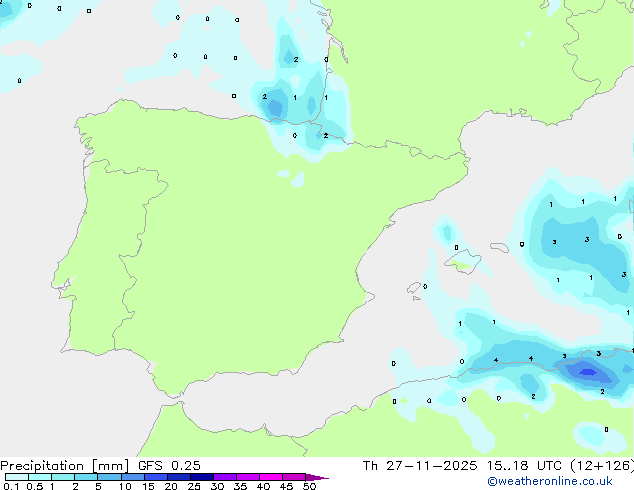Pick the 10–15 mm legend color swatch
The image size is (634, 490).
pyautogui.click(x=132, y=477)
